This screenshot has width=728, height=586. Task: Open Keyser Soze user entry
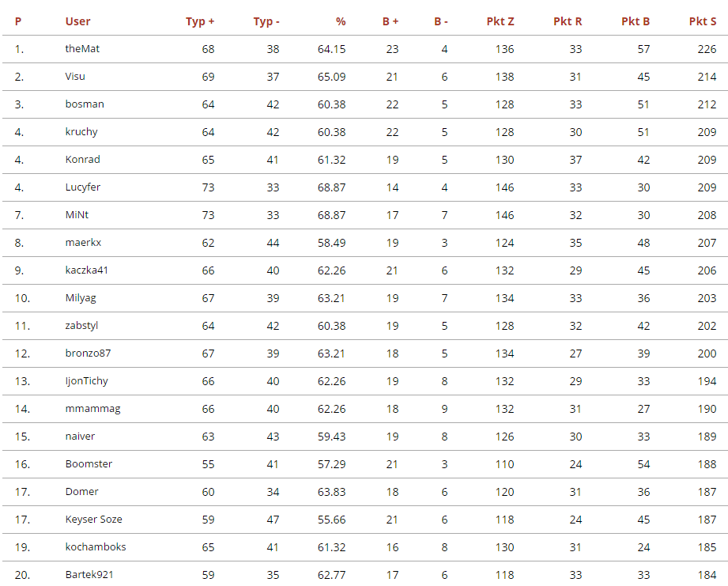tap(93, 520)
